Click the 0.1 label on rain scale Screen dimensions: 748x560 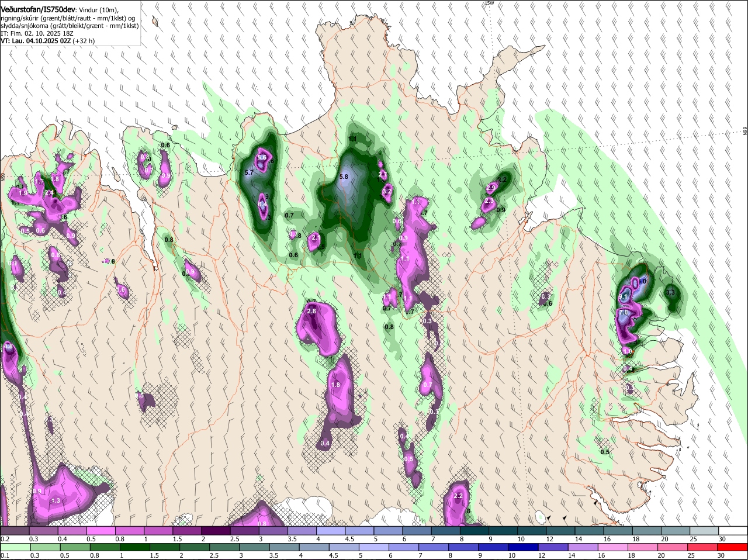(5, 555)
